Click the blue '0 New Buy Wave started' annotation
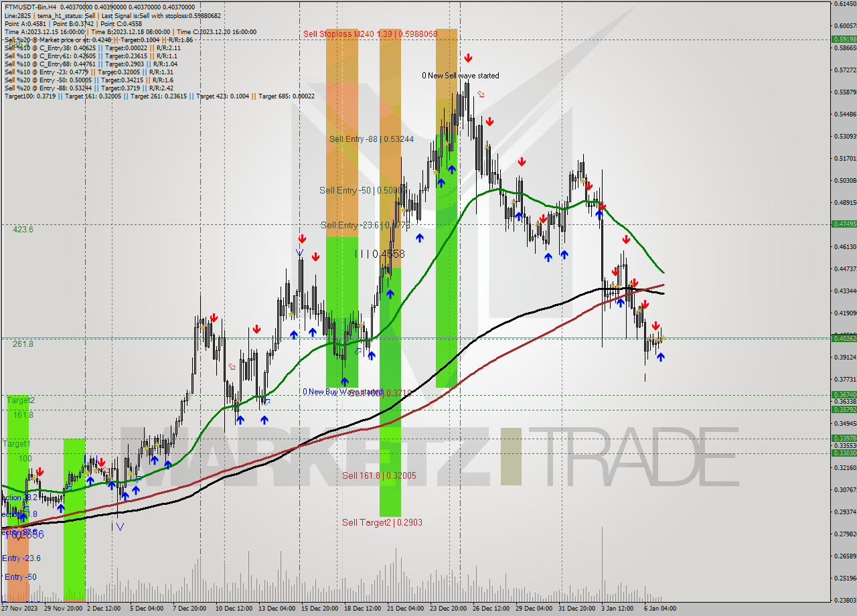The height and width of the screenshot is (616, 857). pos(342,392)
